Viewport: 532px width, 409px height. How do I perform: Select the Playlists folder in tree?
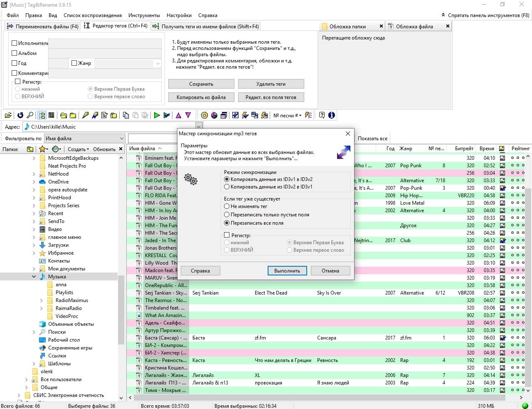64,292
